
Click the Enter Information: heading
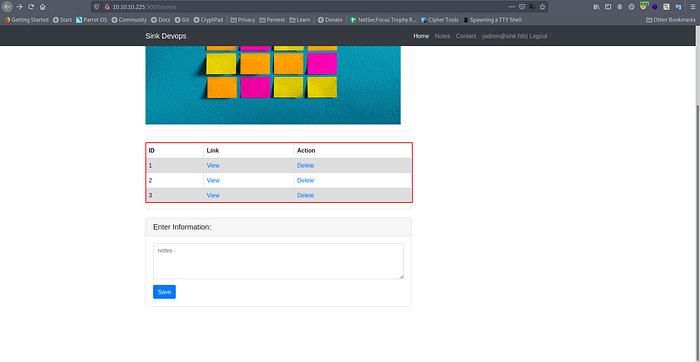coord(182,227)
